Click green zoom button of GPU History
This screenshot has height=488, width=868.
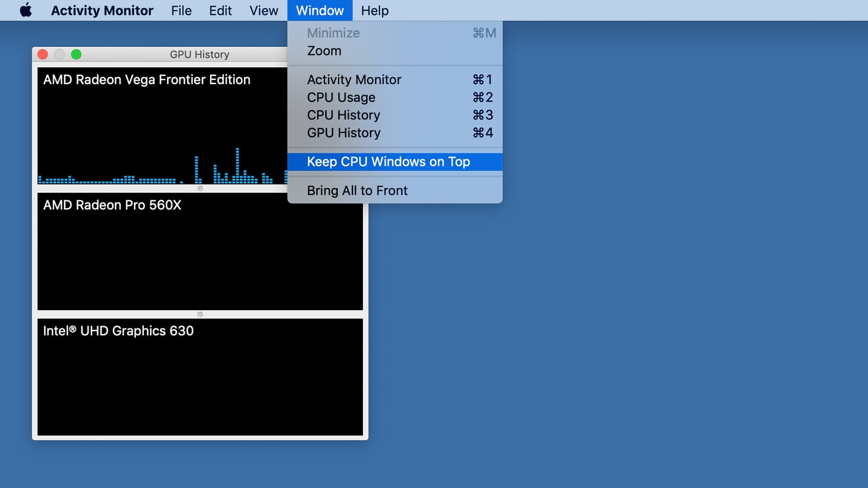[76, 54]
